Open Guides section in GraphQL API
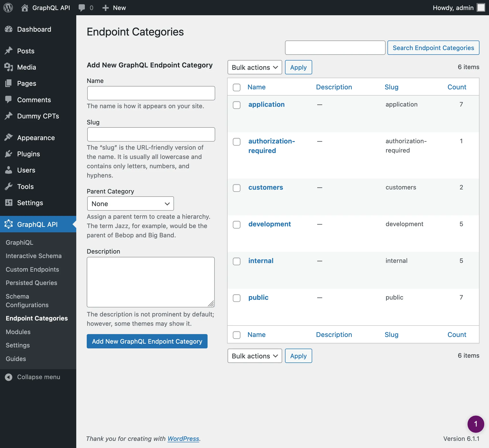 (x=15, y=359)
